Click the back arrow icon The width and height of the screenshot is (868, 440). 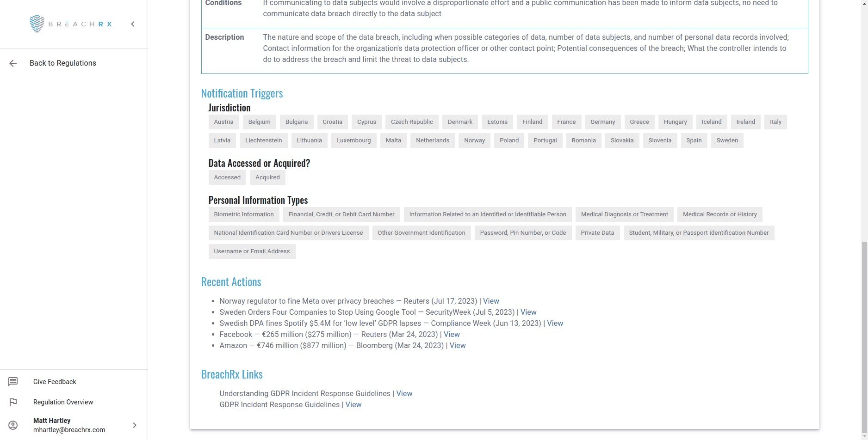coord(13,63)
